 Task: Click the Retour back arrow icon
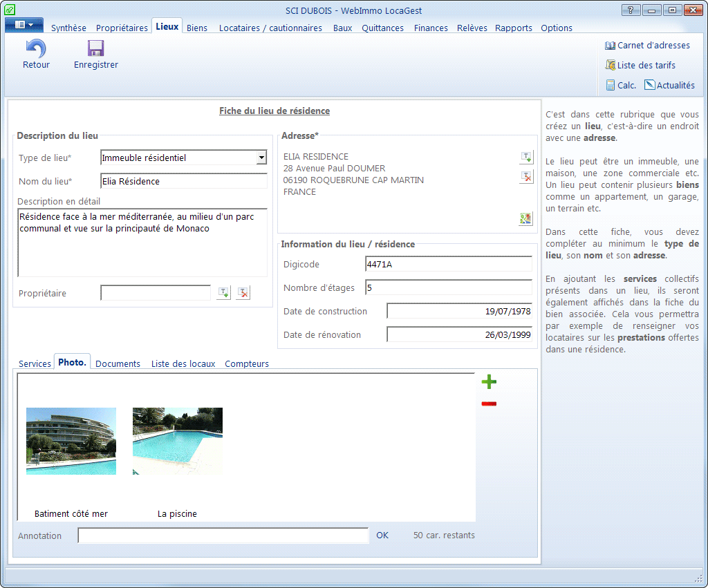[x=36, y=48]
